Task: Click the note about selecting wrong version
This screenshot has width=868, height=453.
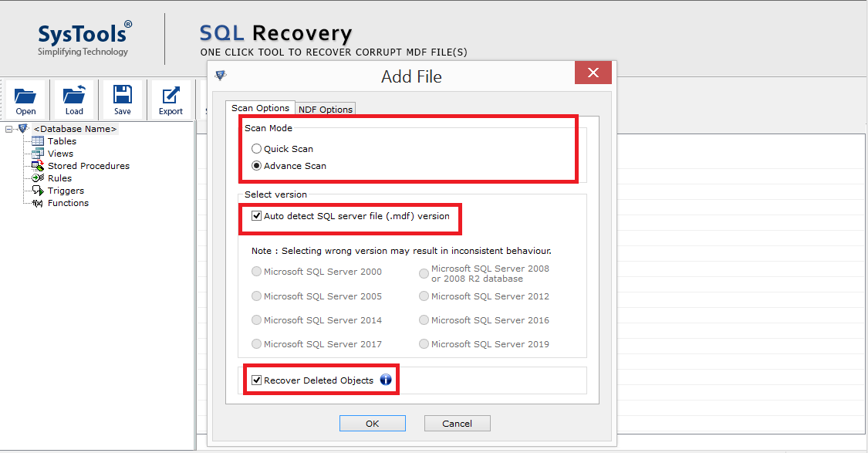Action: click(401, 251)
